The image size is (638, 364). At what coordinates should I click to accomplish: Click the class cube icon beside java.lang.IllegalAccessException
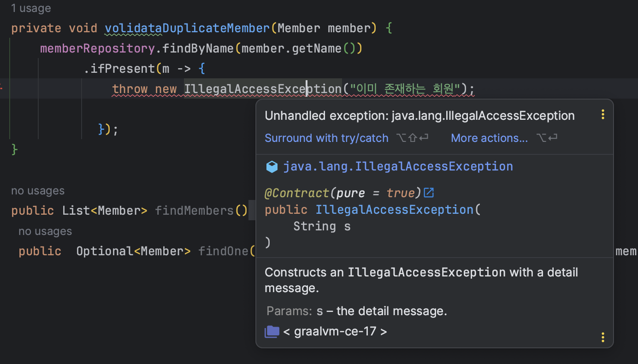tap(272, 167)
